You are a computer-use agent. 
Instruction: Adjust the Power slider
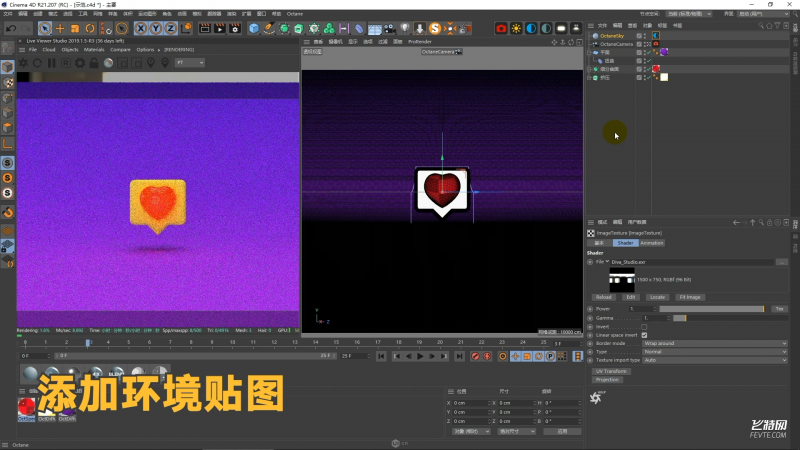(712, 309)
